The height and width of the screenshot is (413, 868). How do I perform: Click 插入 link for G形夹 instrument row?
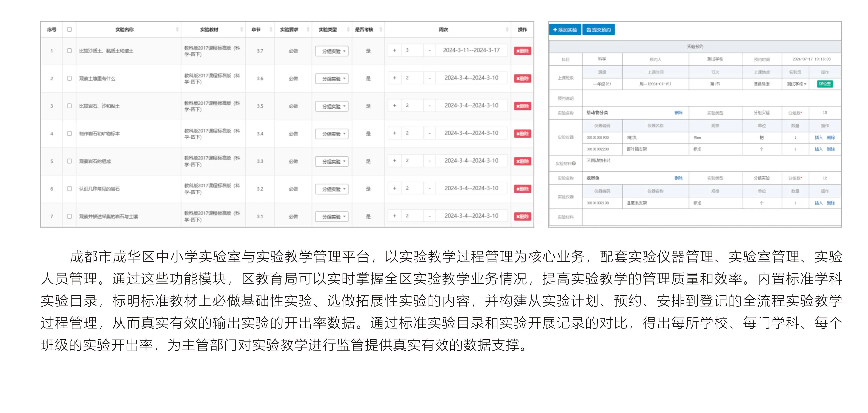pyautogui.click(x=818, y=138)
